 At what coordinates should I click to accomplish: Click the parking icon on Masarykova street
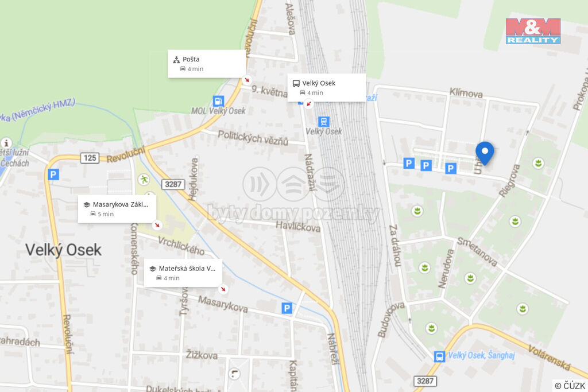pyautogui.click(x=287, y=308)
